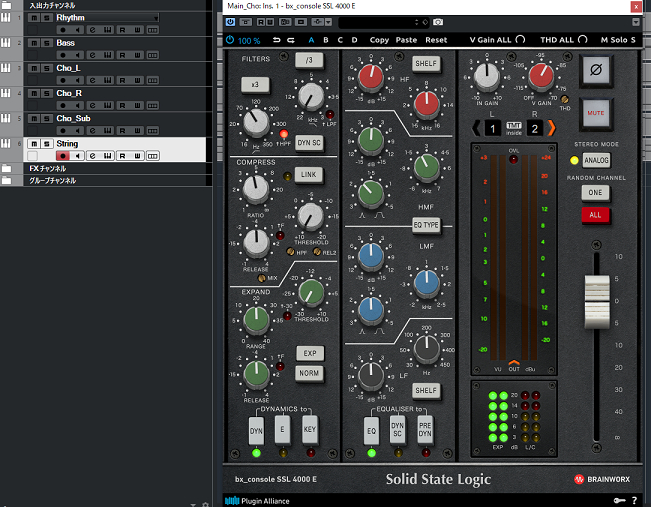651x507 pixels.
Task: Click the random channel ONE button
Action: (x=595, y=193)
